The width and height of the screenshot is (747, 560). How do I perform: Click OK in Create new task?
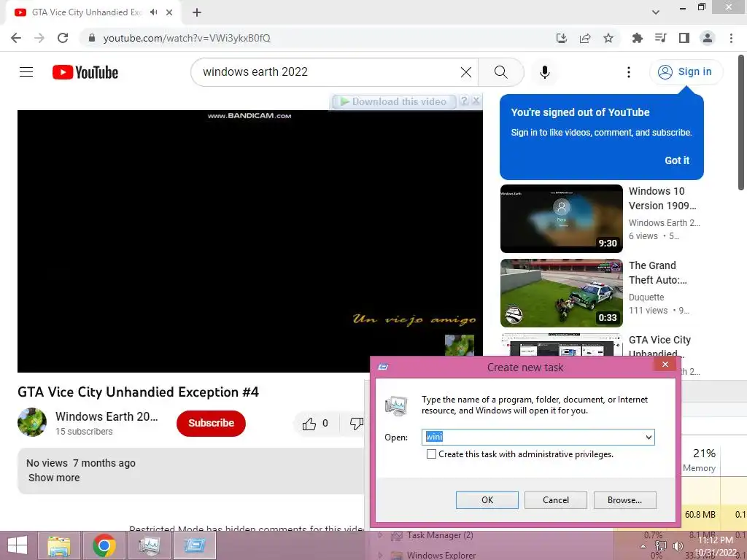pyautogui.click(x=487, y=500)
